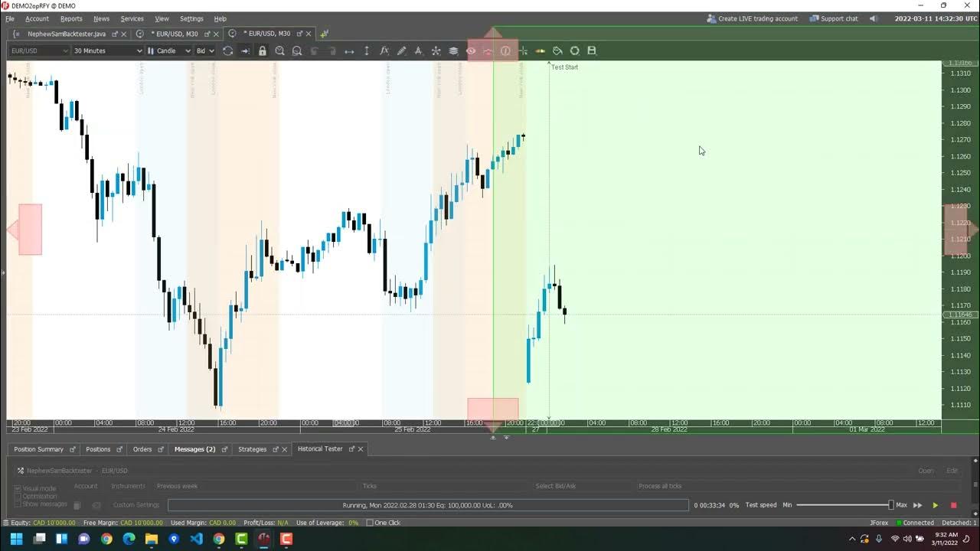Open the Reports menu
The height and width of the screenshot is (551, 980).
click(71, 18)
